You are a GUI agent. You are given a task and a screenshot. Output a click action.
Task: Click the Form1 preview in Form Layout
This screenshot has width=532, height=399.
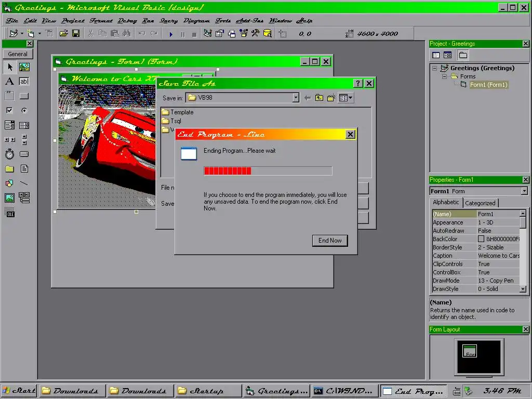tap(470, 351)
